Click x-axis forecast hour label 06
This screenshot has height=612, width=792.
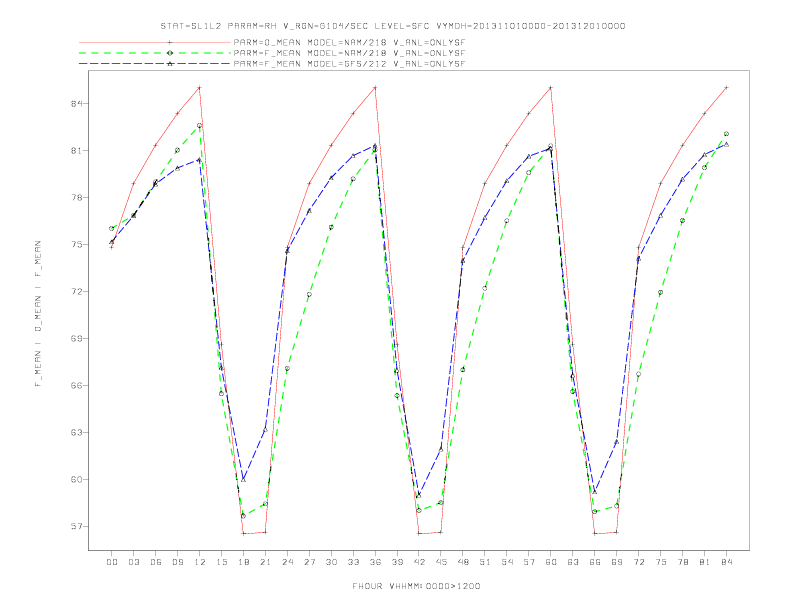[156, 562]
